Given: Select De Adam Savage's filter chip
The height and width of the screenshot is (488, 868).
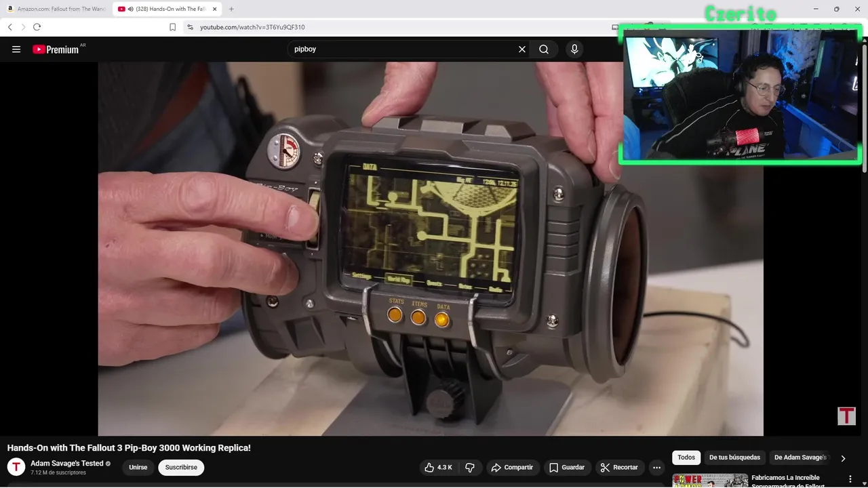Looking at the screenshot, I should point(800,457).
